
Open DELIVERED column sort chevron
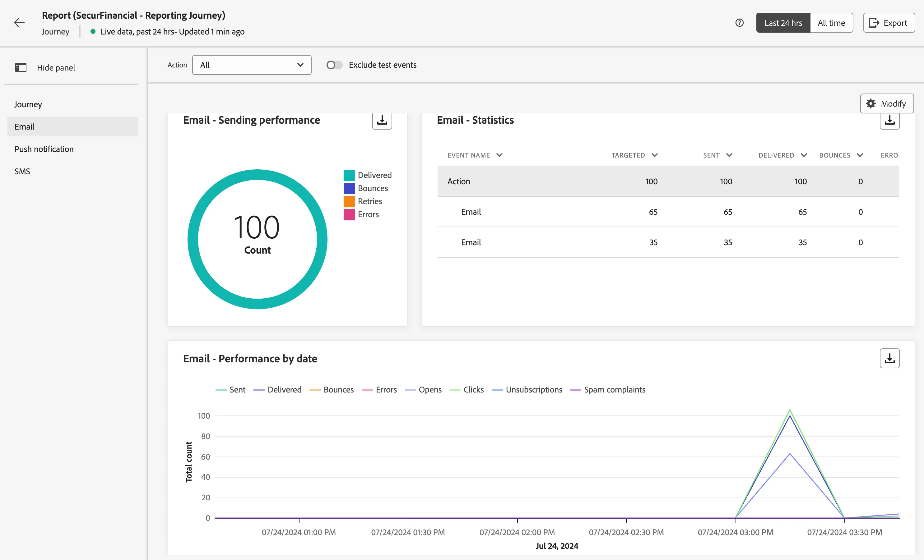[x=804, y=155]
